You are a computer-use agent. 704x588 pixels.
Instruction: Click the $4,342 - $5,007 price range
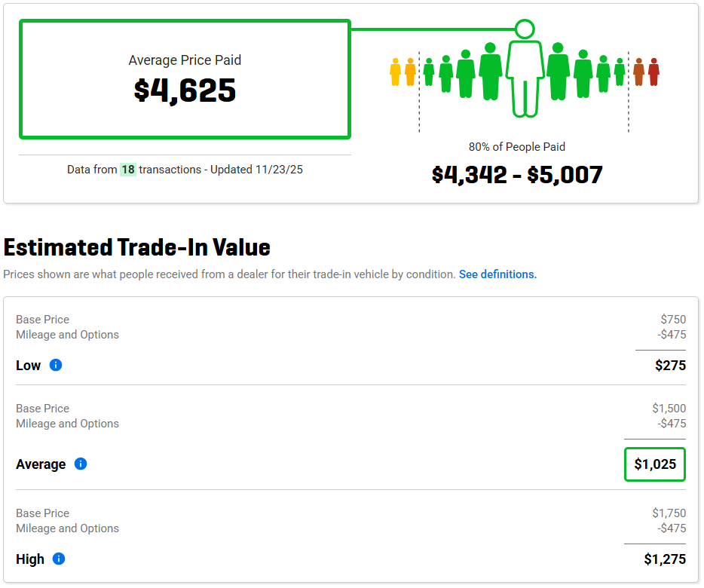click(x=517, y=175)
